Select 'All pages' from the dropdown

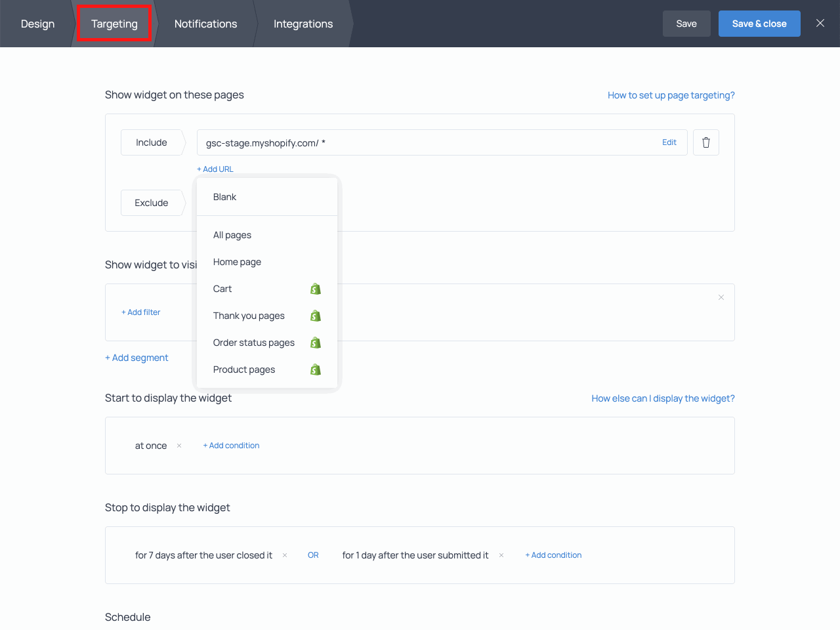[232, 235]
